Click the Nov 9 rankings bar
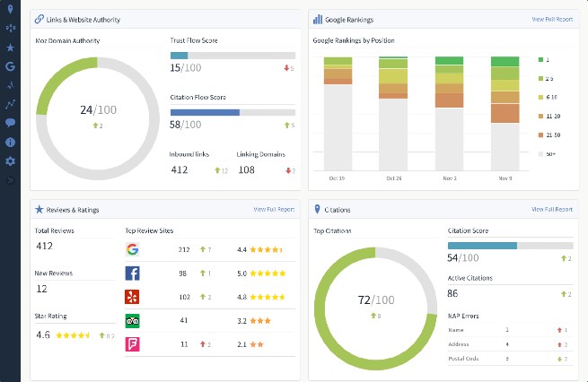This screenshot has height=382, width=588. pos(505,114)
